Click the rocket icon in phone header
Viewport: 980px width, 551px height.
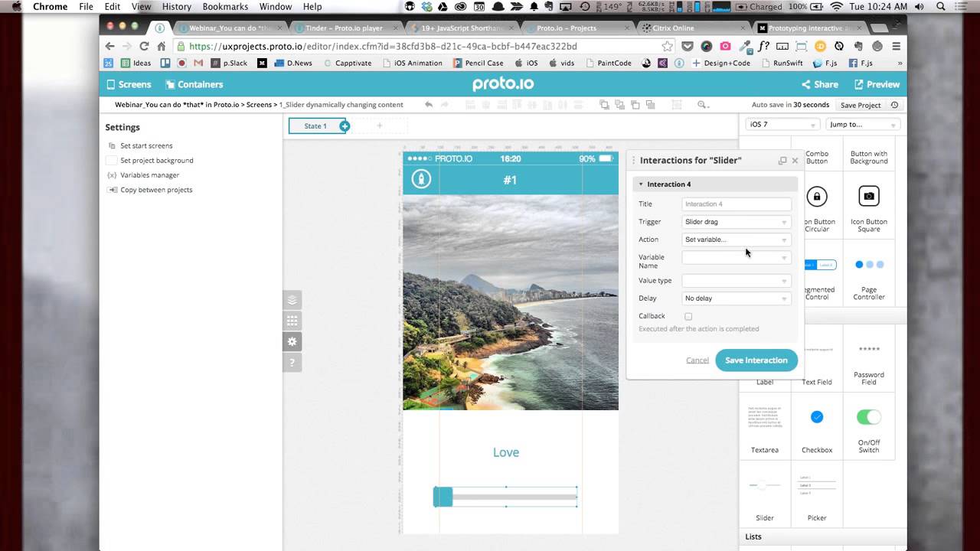pos(420,179)
